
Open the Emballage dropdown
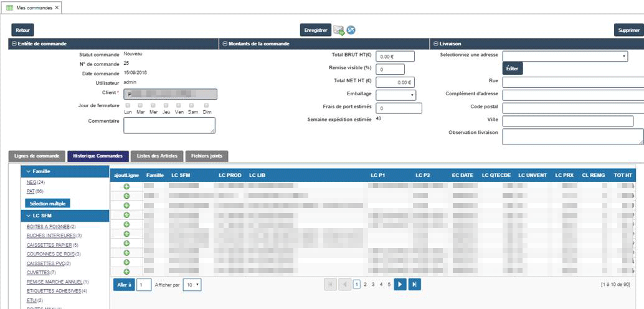tap(395, 95)
